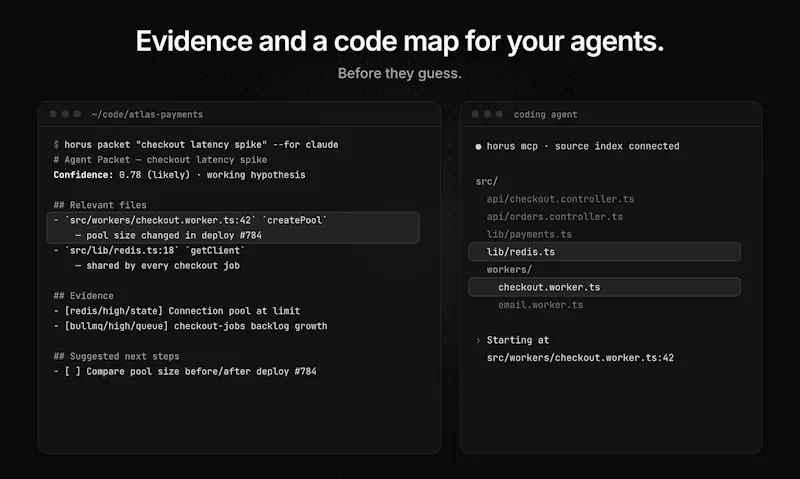Click the Evidence heading

click(84, 296)
